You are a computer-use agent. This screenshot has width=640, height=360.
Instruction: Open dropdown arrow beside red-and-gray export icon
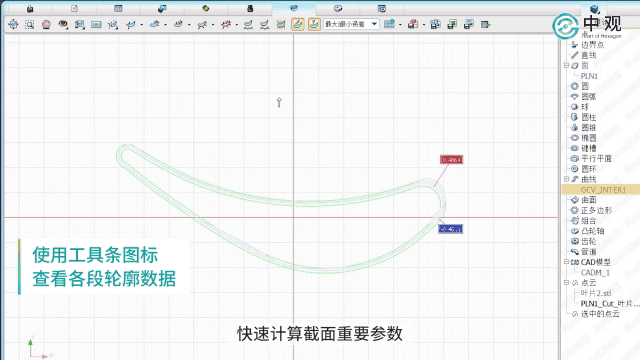424,25
